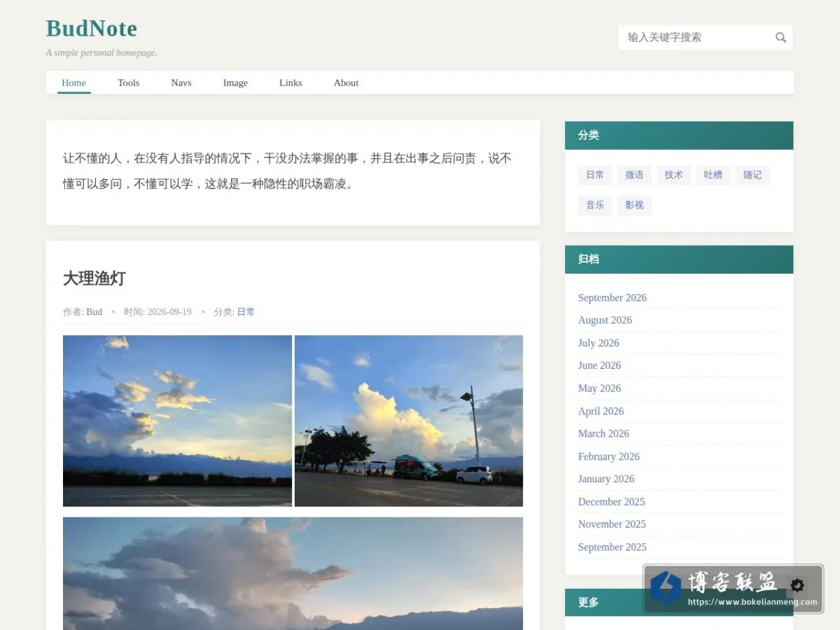Open the November 2025 archive
This screenshot has height=630, width=840.
(x=612, y=524)
